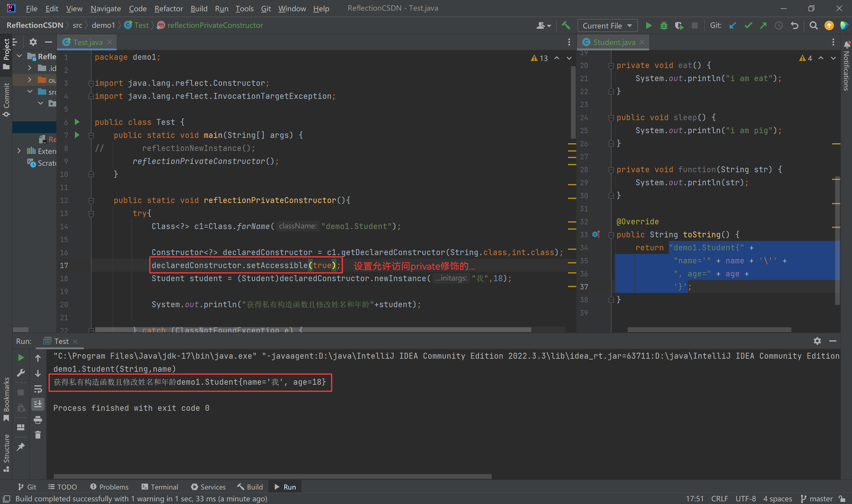The image size is (852, 504).
Task: Click Git Update Project arrow icon
Action: [733, 25]
